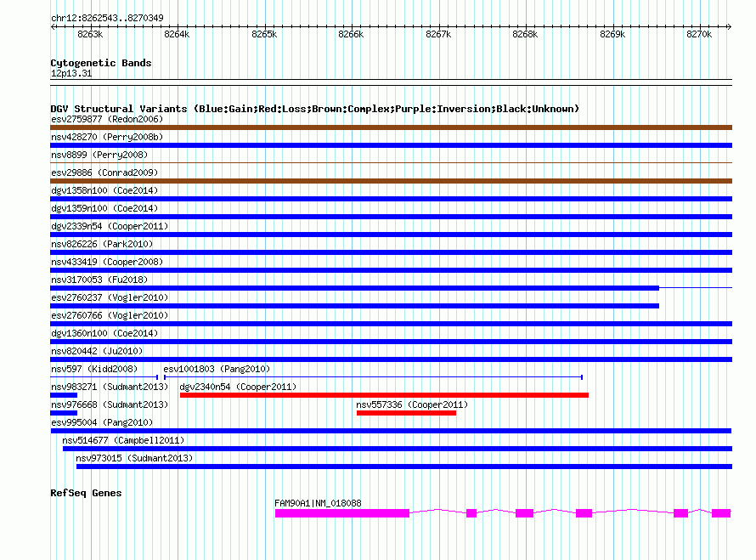Click the 8269k ruler position label
This screenshot has width=756, height=560.
[x=612, y=34]
